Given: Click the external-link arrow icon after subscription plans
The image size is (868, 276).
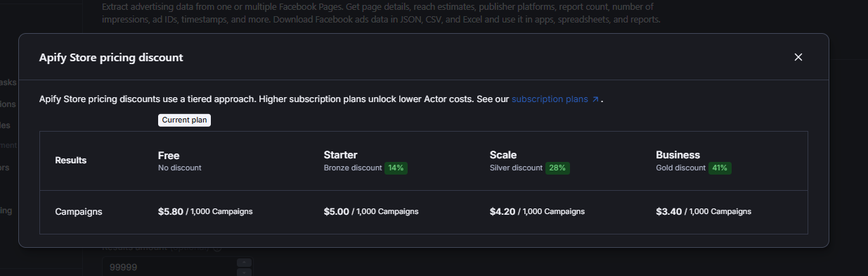Looking at the screenshot, I should coord(595,99).
